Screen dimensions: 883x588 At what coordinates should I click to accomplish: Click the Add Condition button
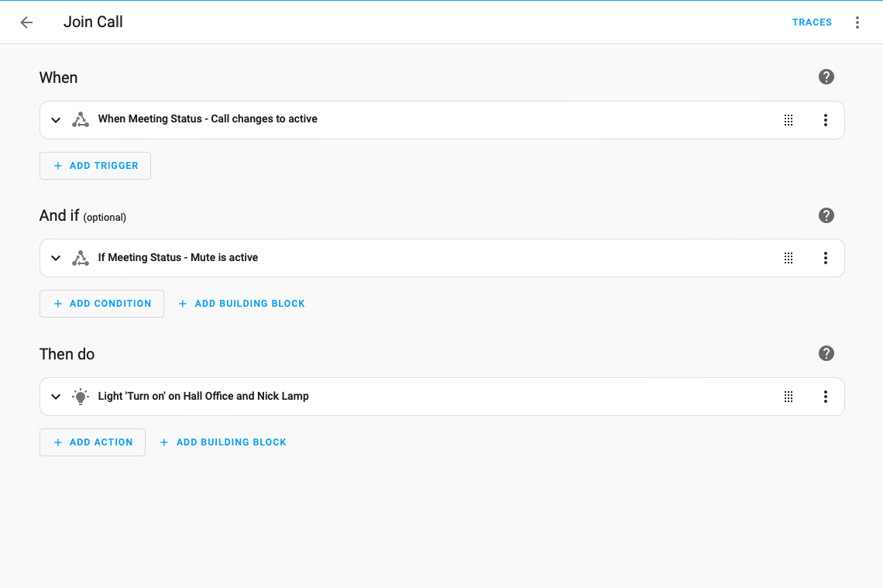coord(101,304)
